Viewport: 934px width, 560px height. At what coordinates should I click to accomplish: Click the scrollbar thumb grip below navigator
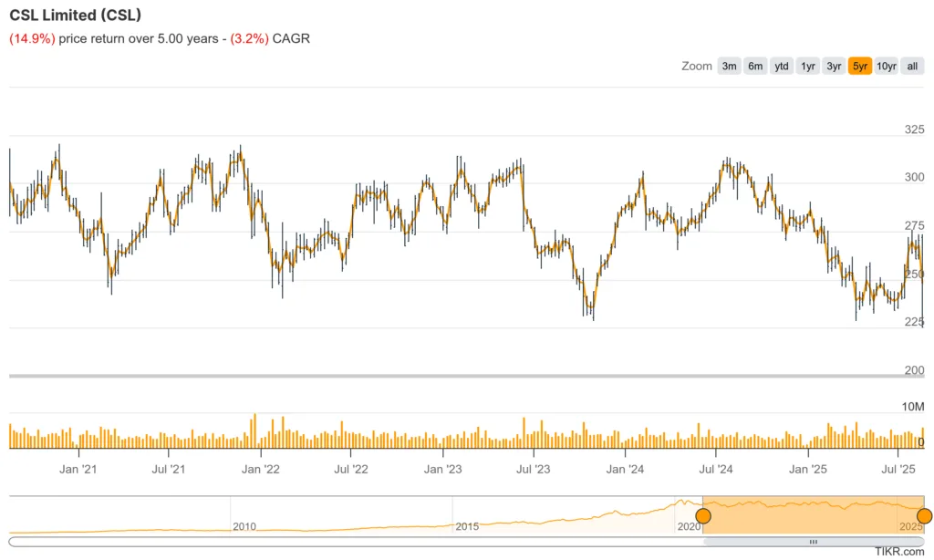point(814,542)
